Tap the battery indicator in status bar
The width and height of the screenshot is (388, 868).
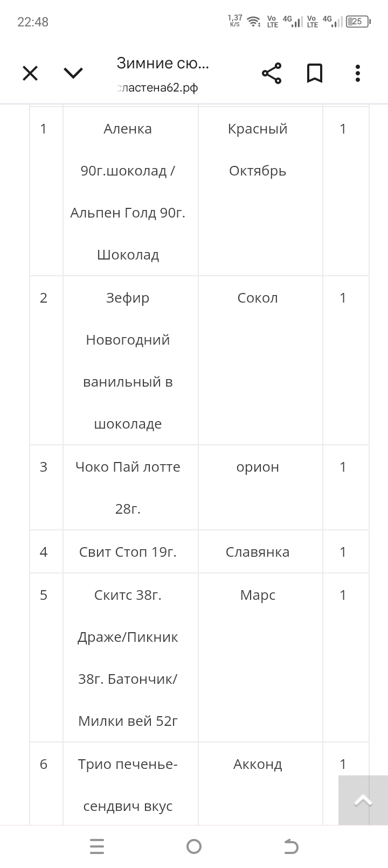click(358, 22)
